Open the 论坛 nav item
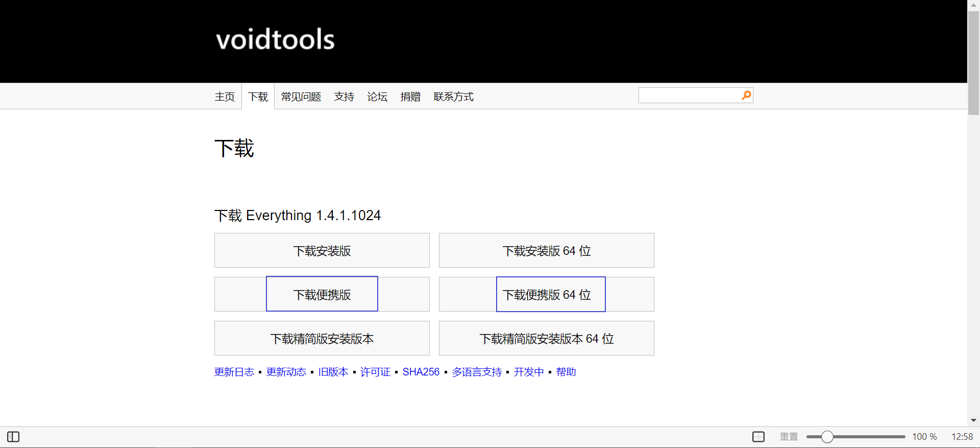This screenshot has width=980, height=448. point(377,97)
